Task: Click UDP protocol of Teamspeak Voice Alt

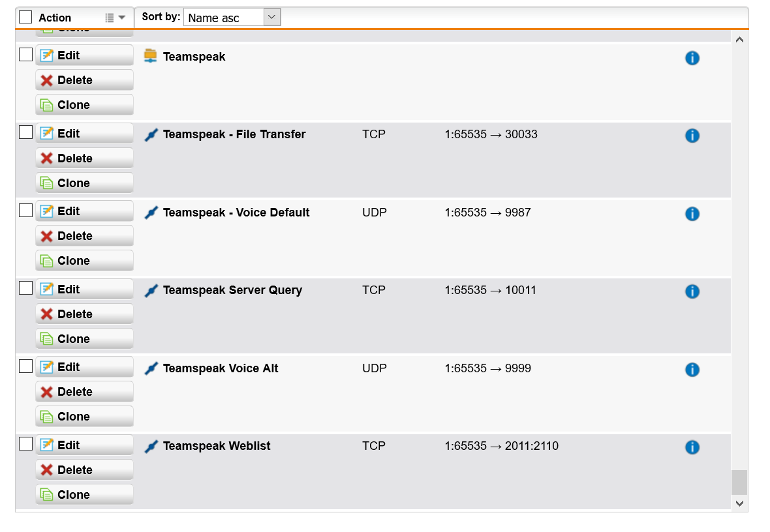Action: [374, 368]
